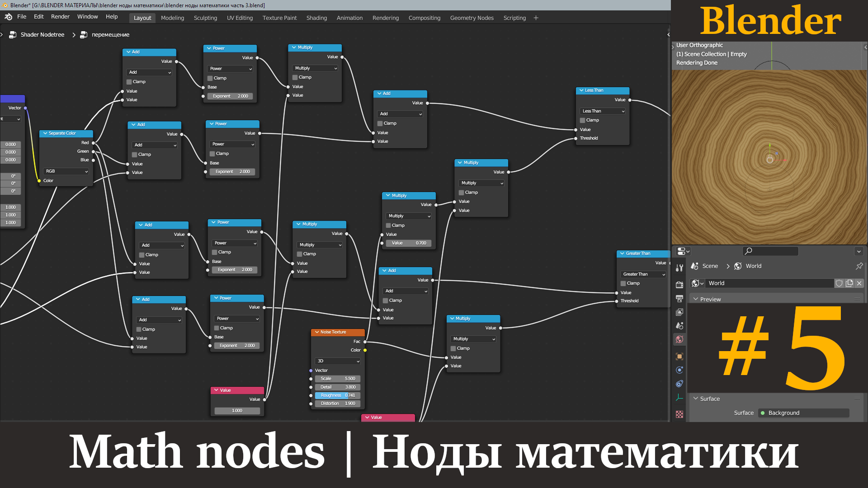Open the World properties tab
The height and width of the screenshot is (488, 868).
679,339
